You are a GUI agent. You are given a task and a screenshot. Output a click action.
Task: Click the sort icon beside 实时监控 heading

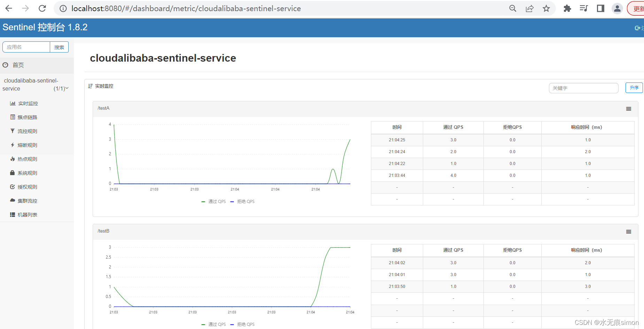click(90, 86)
